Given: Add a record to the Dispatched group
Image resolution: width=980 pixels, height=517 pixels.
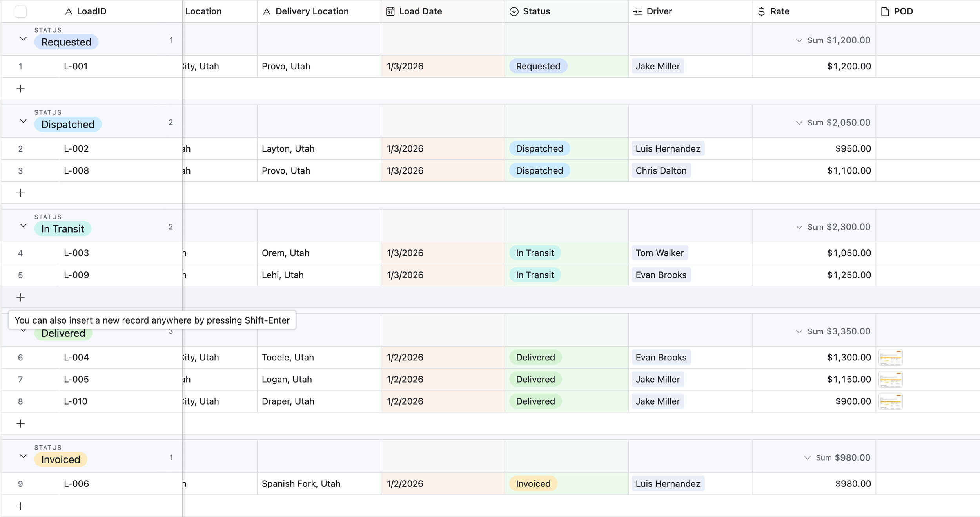Looking at the screenshot, I should tap(20, 193).
